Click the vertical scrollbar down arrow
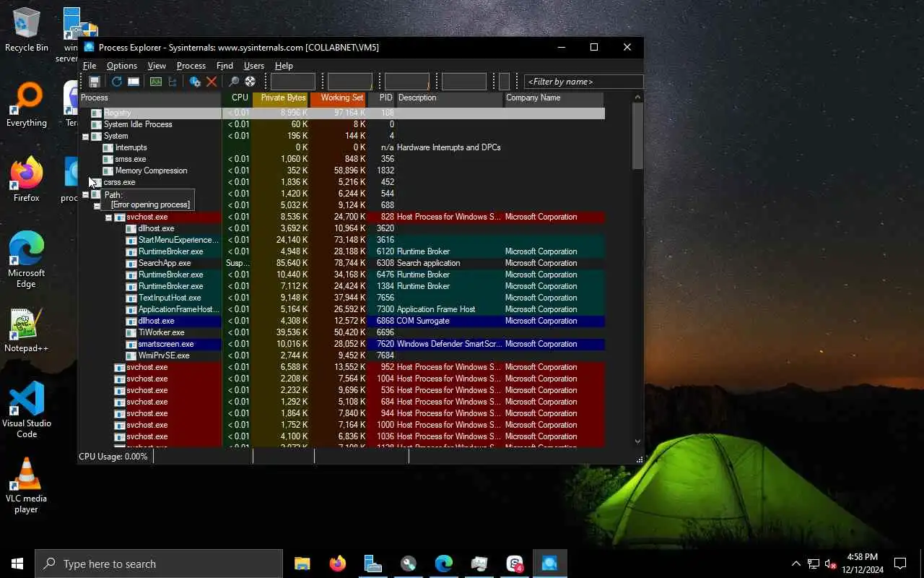 coord(637,441)
